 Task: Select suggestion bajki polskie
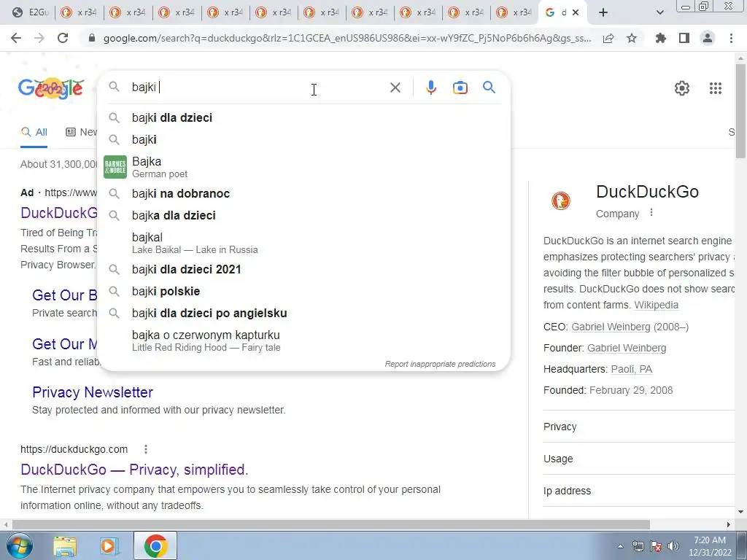point(304,292)
